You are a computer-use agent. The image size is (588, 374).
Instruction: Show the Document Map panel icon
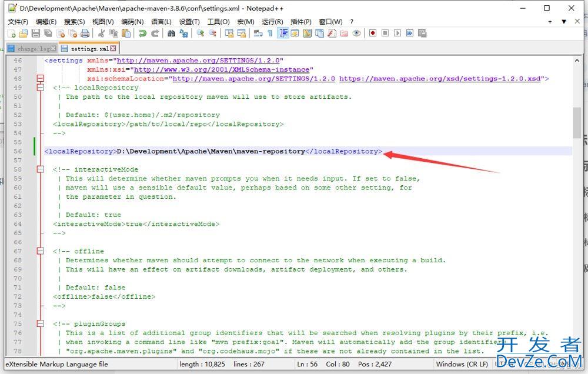click(307, 34)
